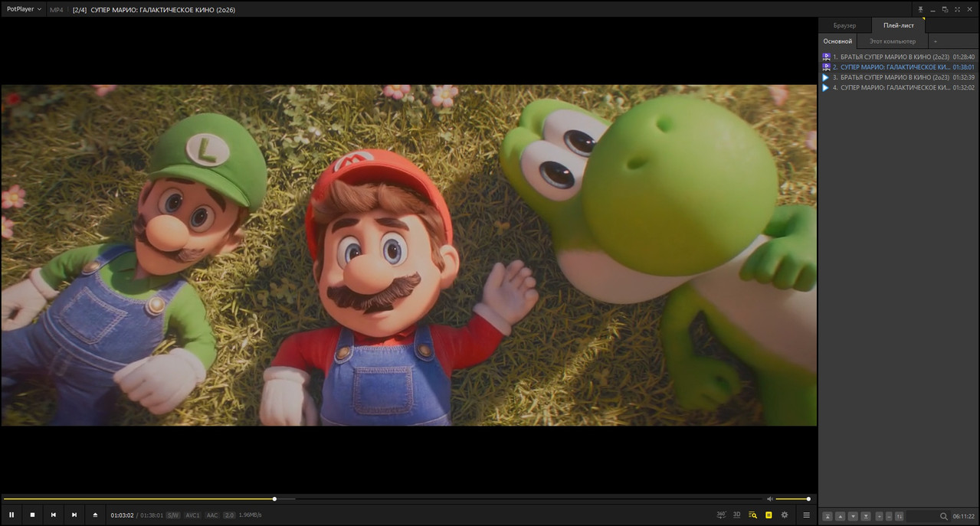
Task: Click the total playlist time 06:11:22
Action: (x=964, y=516)
